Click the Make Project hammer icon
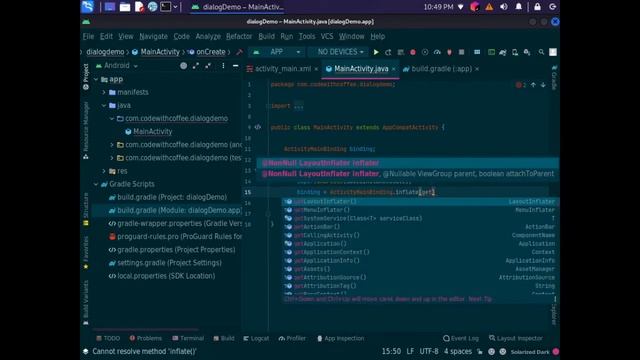Image resolution: width=640 pixels, height=360 pixels. pos(240,52)
